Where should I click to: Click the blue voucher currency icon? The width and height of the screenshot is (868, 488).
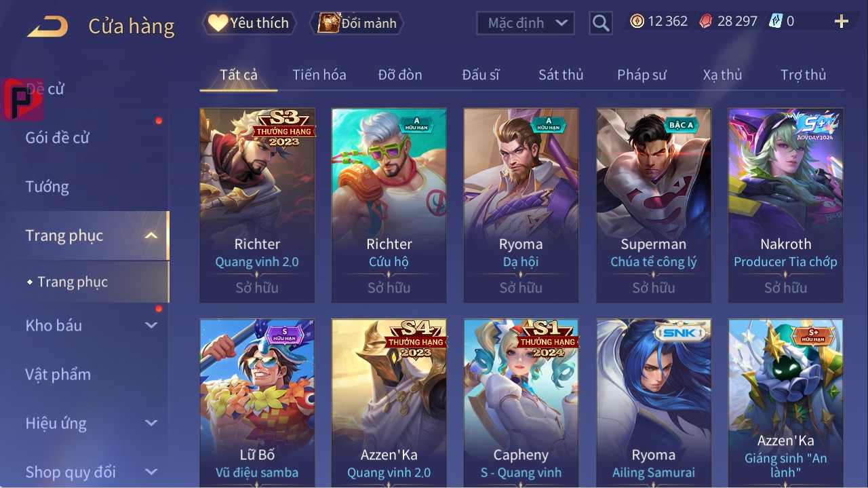775,21
